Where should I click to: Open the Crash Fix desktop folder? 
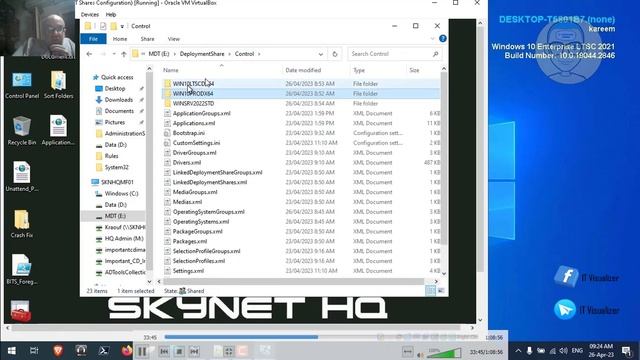(22, 224)
